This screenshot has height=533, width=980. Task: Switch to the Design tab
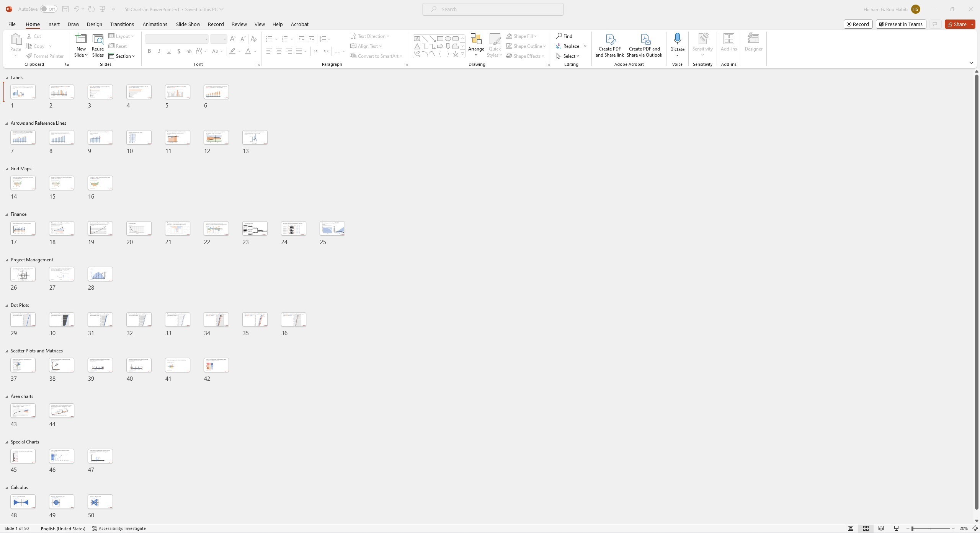click(x=94, y=24)
